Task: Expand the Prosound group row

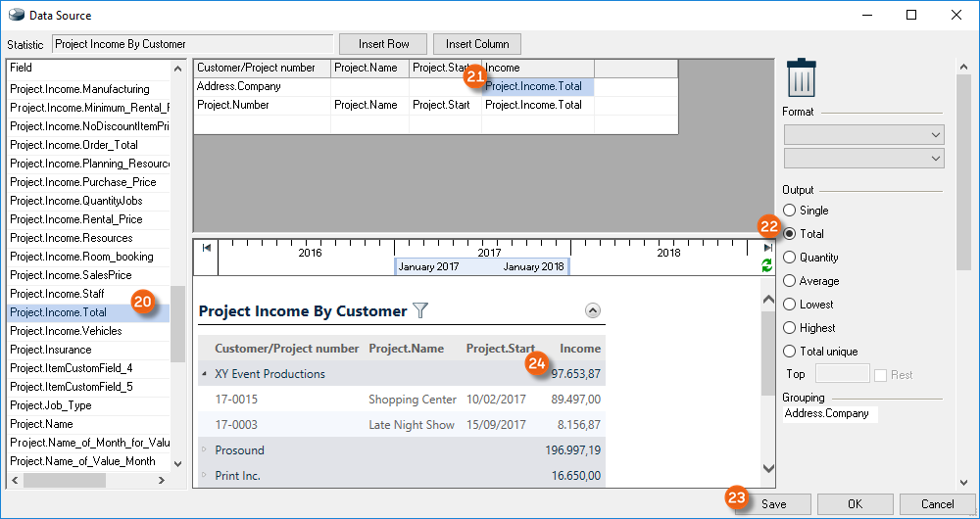Action: click(205, 450)
